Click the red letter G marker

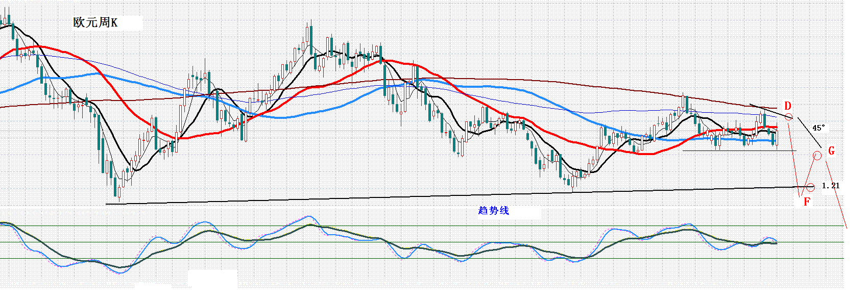pos(831,151)
